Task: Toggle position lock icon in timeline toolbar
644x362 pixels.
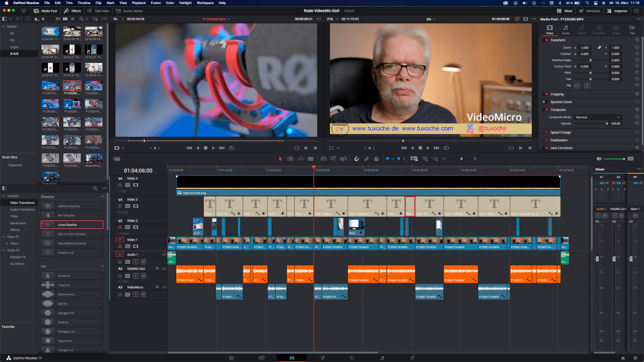Action: pyautogui.click(x=376, y=159)
